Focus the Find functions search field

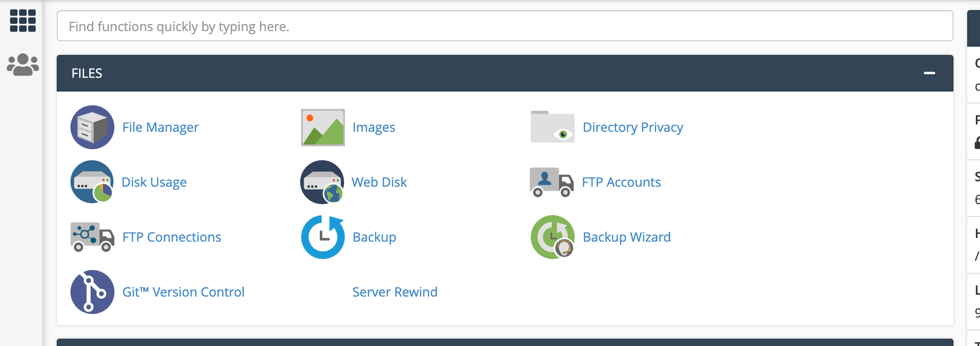point(504,27)
